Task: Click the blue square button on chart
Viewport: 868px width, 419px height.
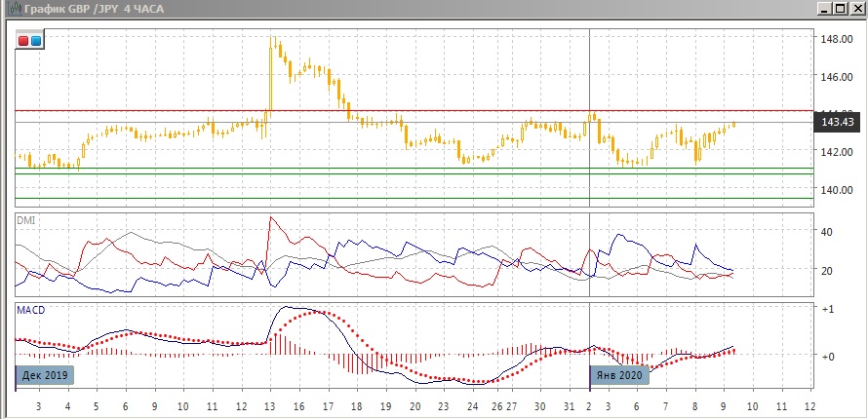Action: point(36,41)
